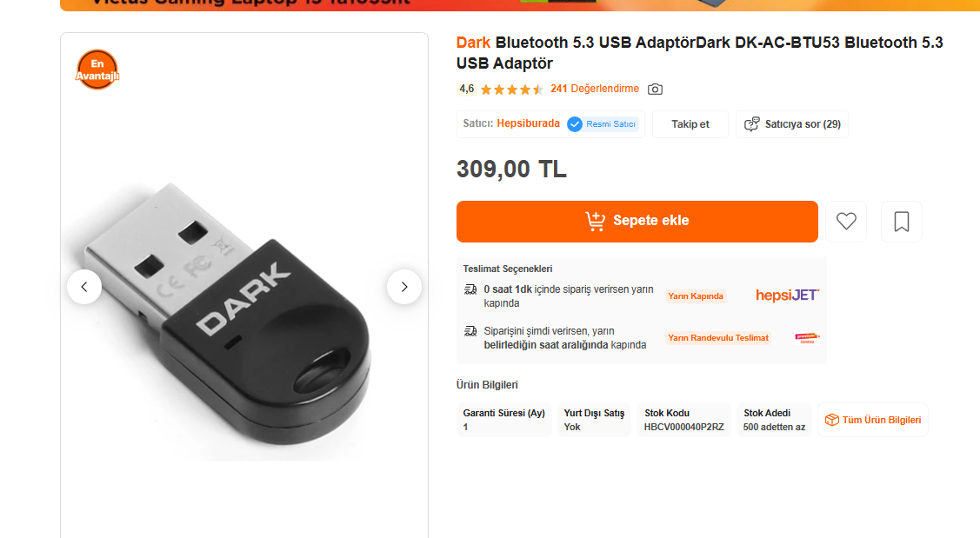The height and width of the screenshot is (538, 980).
Task: Select the Yarın Kapıda delivery tag
Action: (x=696, y=296)
